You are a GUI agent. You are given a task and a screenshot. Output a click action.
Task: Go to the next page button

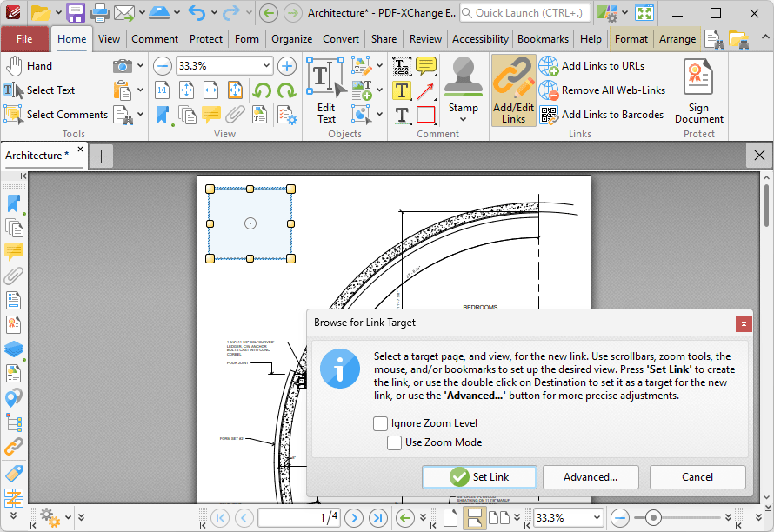tap(354, 518)
